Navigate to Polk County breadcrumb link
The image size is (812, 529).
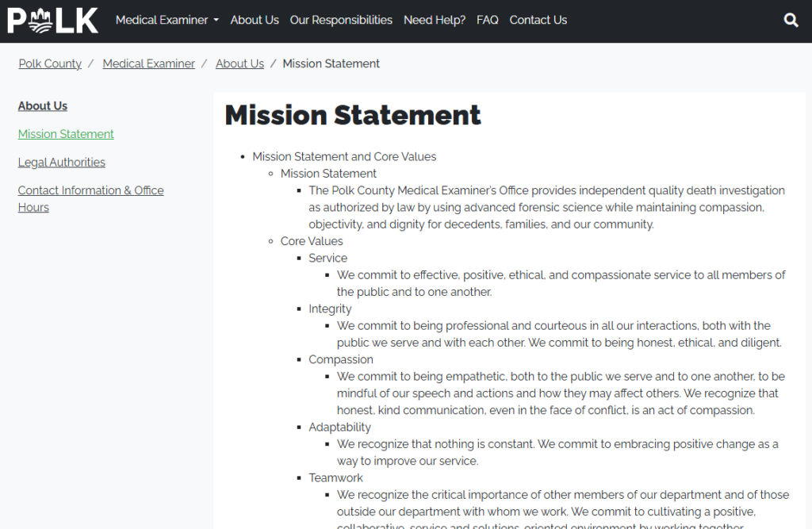pyautogui.click(x=50, y=64)
